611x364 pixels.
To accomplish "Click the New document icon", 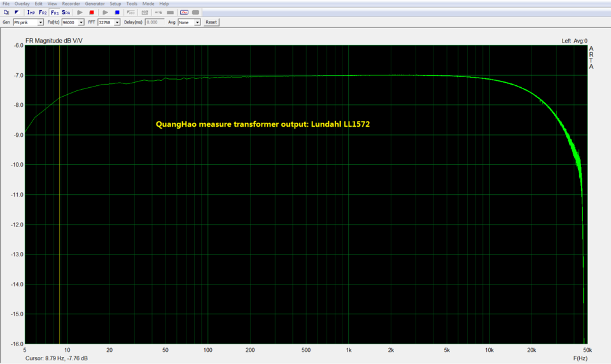I will [x=6, y=13].
